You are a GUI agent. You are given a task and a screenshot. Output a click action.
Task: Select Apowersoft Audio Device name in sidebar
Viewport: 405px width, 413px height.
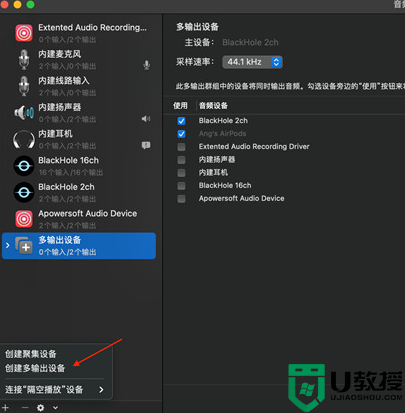[x=88, y=213]
